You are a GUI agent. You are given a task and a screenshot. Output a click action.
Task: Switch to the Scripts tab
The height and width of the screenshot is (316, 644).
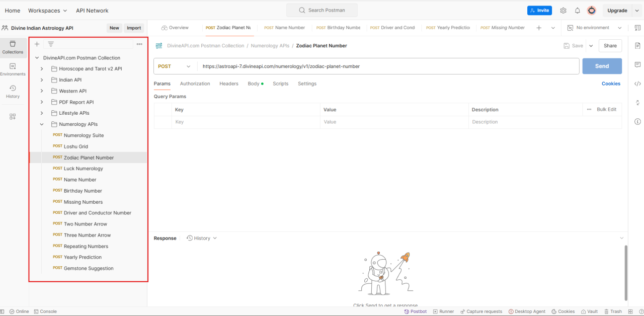click(281, 84)
